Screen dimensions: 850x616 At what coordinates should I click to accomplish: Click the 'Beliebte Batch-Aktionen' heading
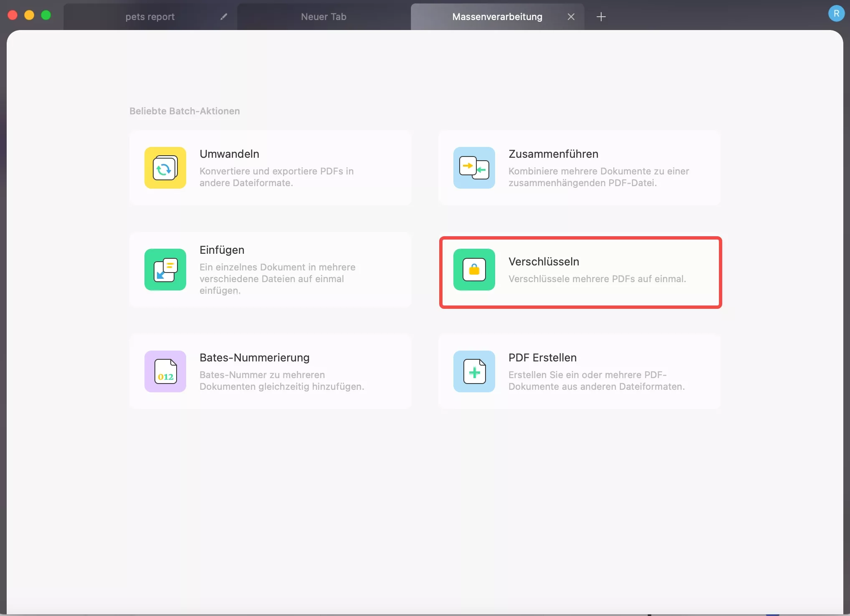pyautogui.click(x=185, y=111)
